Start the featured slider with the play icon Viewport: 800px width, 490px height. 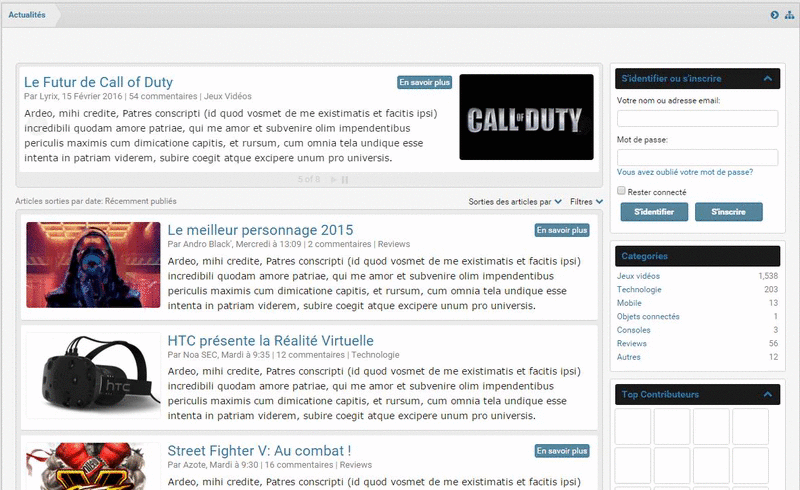click(334, 180)
